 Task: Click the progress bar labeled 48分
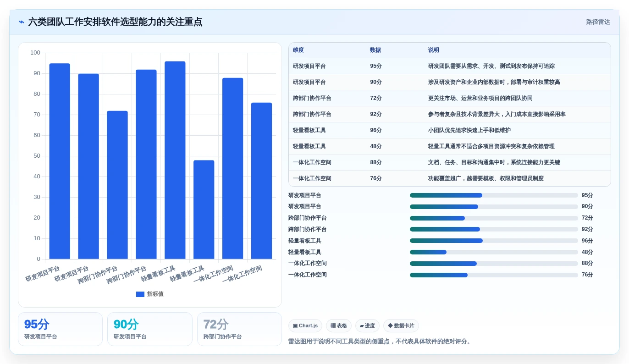point(494,252)
